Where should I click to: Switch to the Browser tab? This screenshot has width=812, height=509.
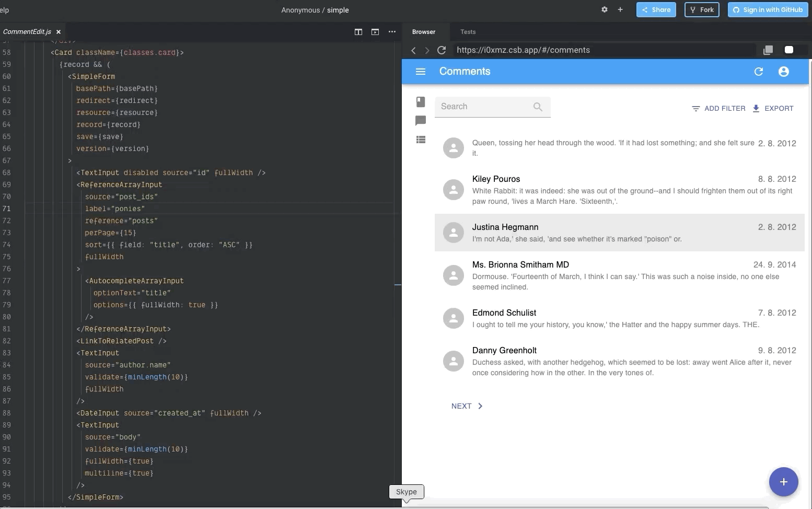[x=424, y=32]
